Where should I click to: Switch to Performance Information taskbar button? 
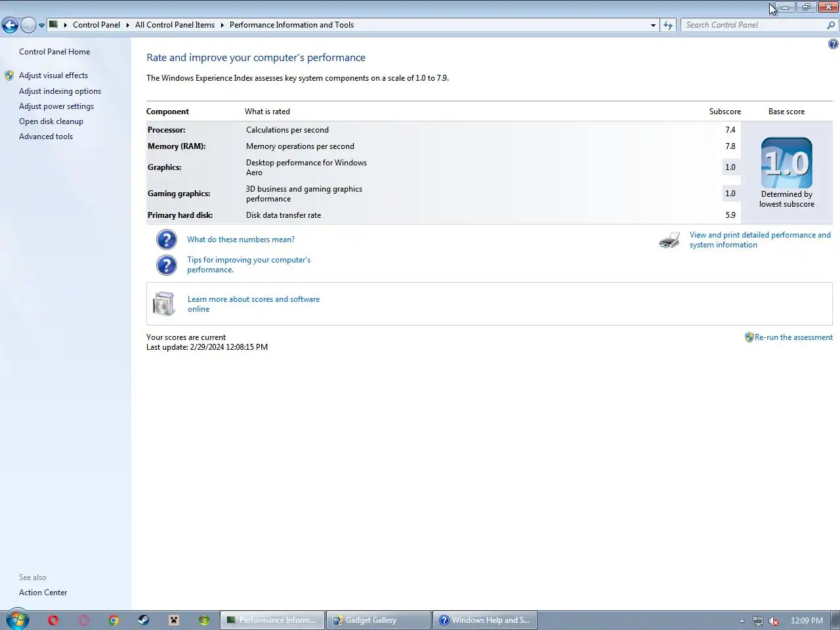[272, 620]
